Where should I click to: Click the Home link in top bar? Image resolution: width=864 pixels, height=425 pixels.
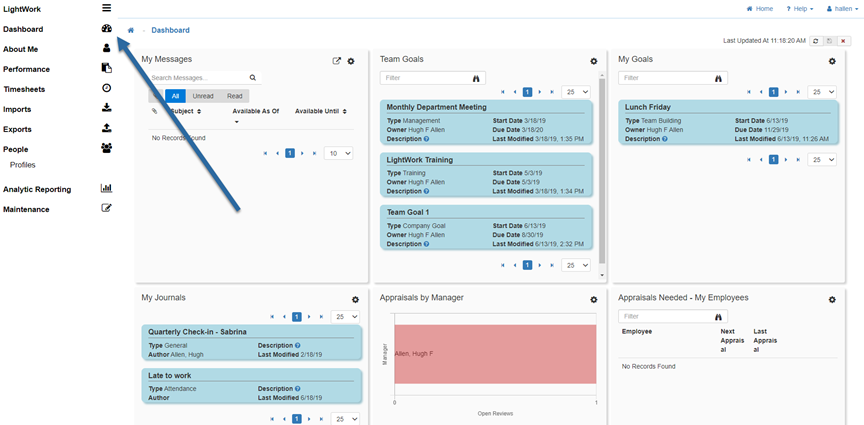coord(760,8)
